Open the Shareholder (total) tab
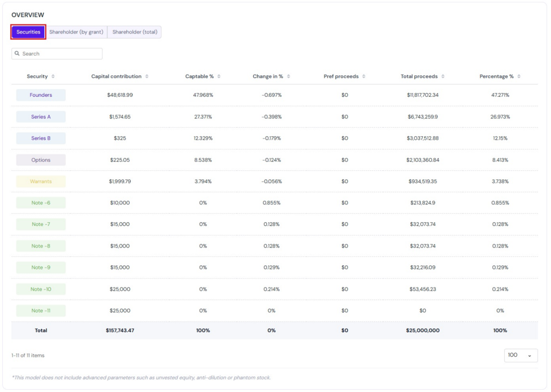551x392 pixels. [x=134, y=32]
